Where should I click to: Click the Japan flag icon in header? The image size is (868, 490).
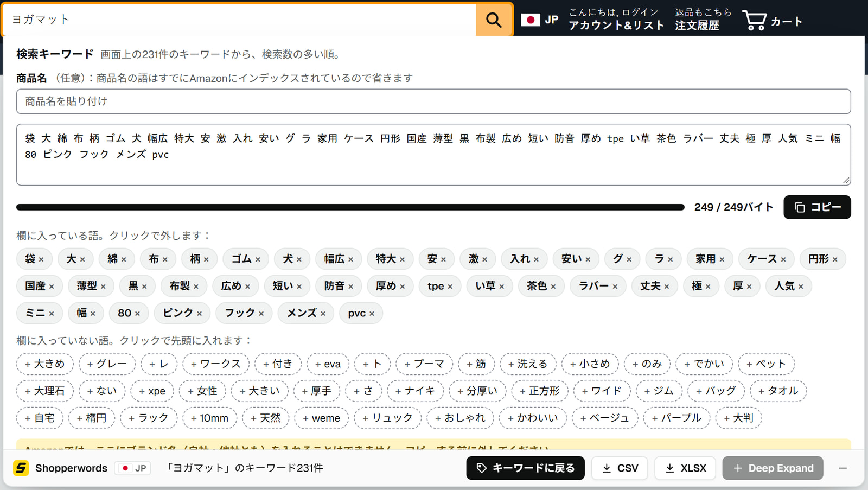pyautogui.click(x=530, y=20)
